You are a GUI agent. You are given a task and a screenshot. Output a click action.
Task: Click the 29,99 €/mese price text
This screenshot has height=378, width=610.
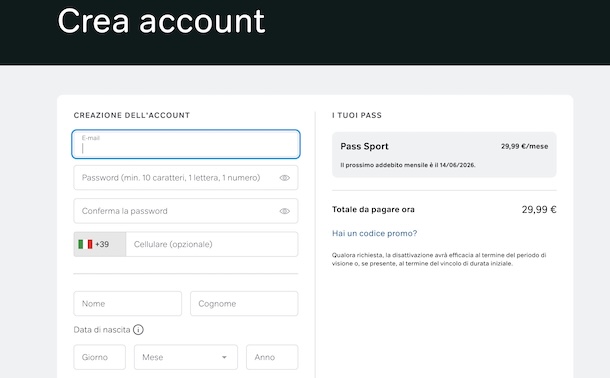(x=524, y=147)
